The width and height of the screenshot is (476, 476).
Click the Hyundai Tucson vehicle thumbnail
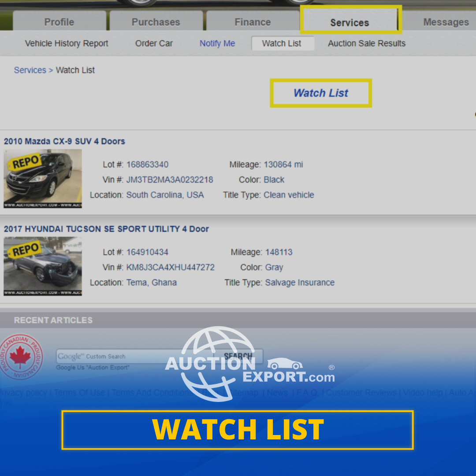point(43,266)
